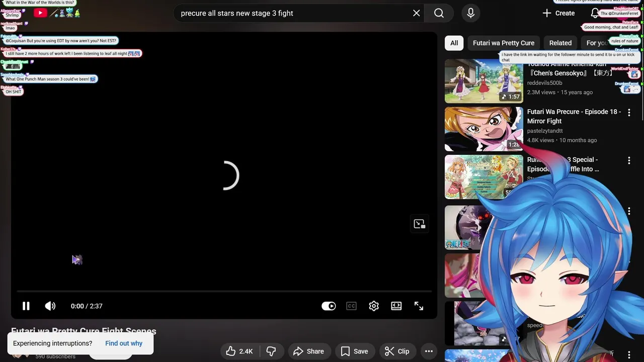The image size is (644, 362).
Task: Open the Create menu
Action: click(x=558, y=13)
